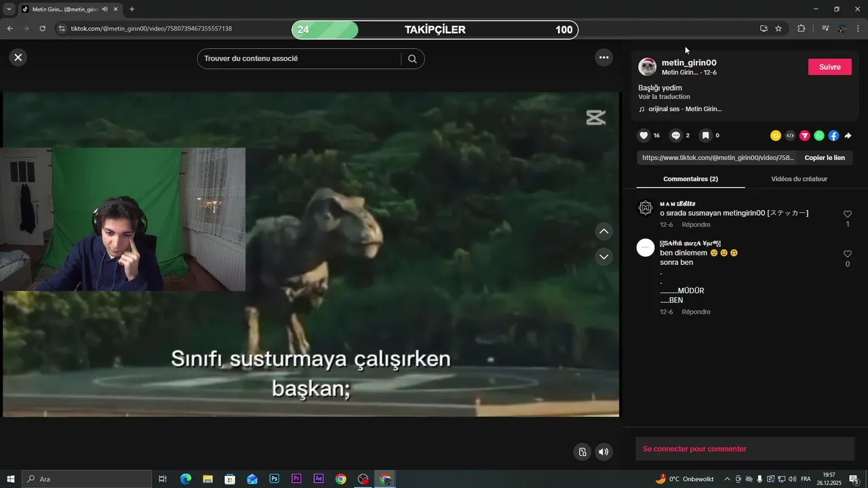Open the Chrome media controls icon
This screenshot has width=868, height=488.
pyautogui.click(x=825, y=28)
